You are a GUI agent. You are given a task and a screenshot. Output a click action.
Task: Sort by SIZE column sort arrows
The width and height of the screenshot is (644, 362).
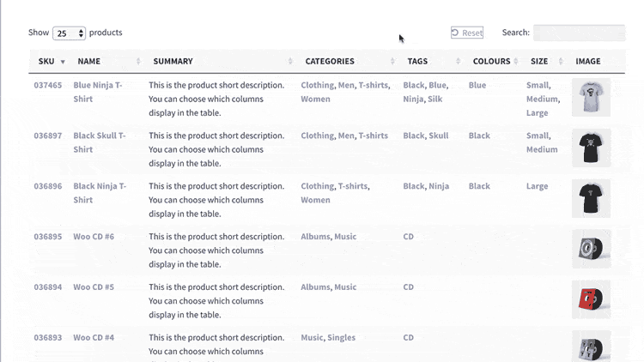pos(561,61)
